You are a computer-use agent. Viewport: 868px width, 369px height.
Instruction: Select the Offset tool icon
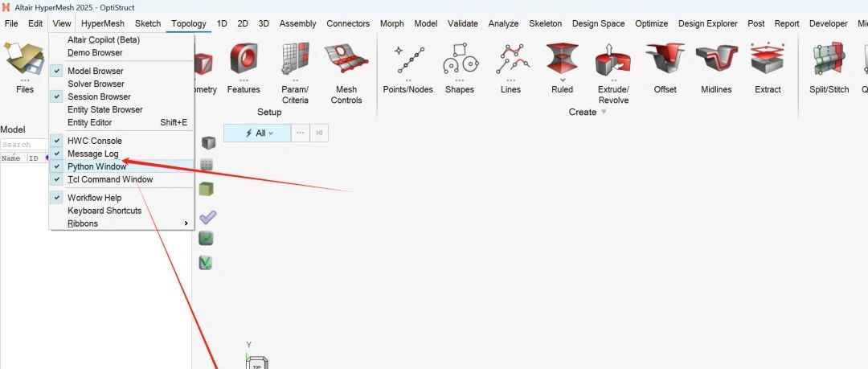coord(665,58)
